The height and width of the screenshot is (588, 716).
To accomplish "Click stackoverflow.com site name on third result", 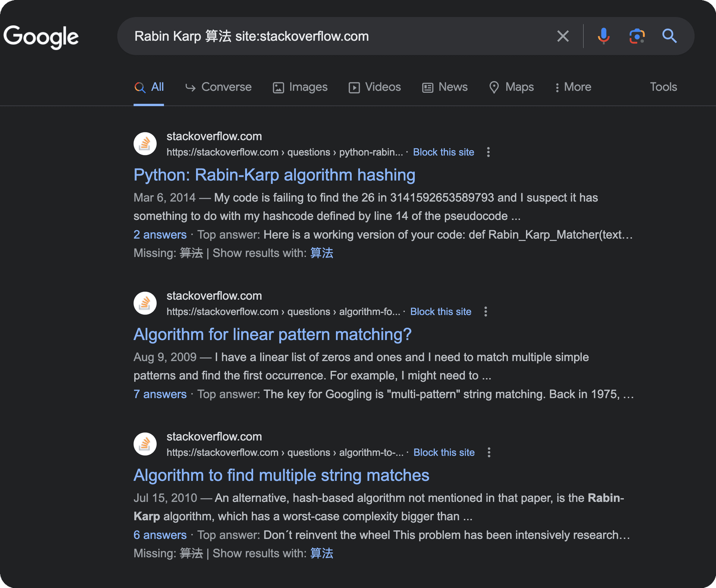I will 214,437.
